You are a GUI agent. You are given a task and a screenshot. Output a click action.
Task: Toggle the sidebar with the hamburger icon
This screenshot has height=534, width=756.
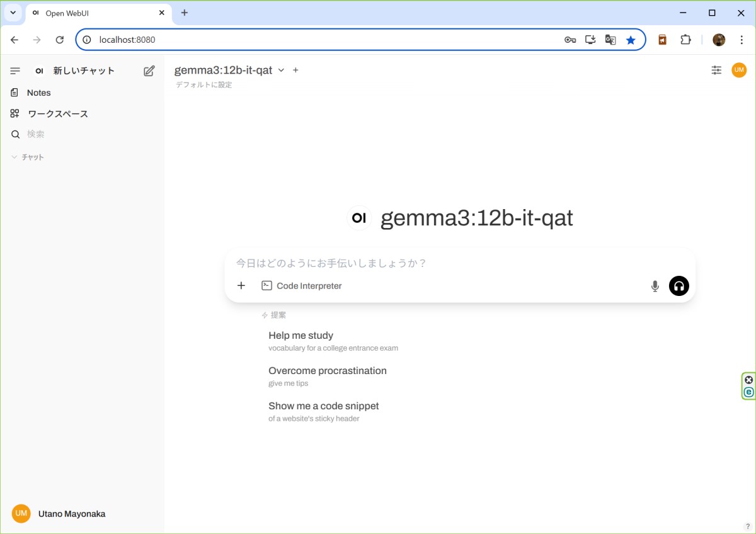click(x=16, y=71)
